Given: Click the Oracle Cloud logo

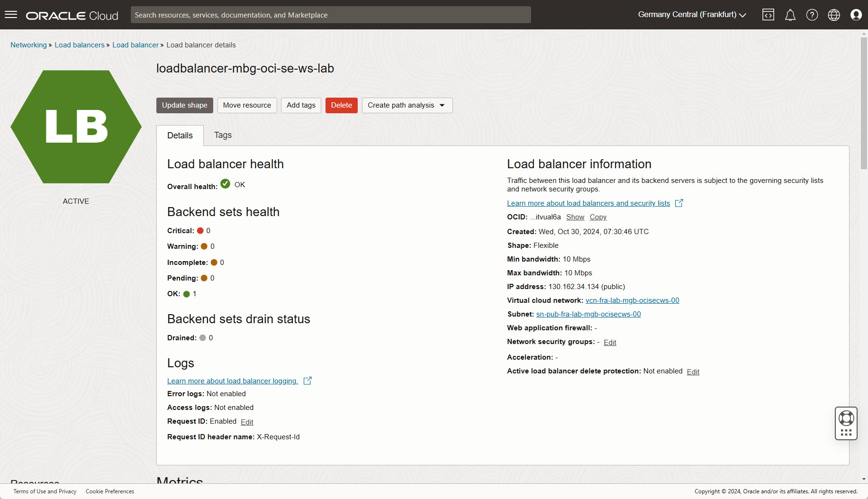Looking at the screenshot, I should click(72, 16).
